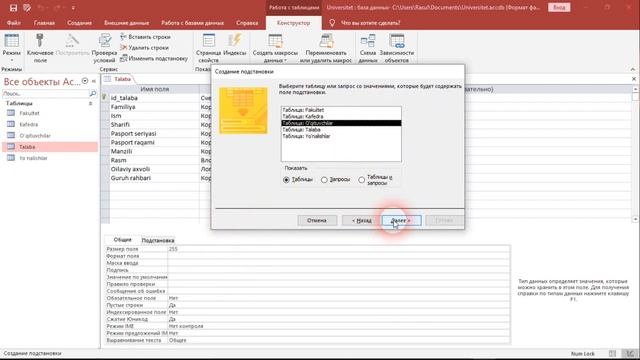This screenshot has height=360, width=640.
Task: Switch to Внешние данные ribbon tab
Action: 127,23
